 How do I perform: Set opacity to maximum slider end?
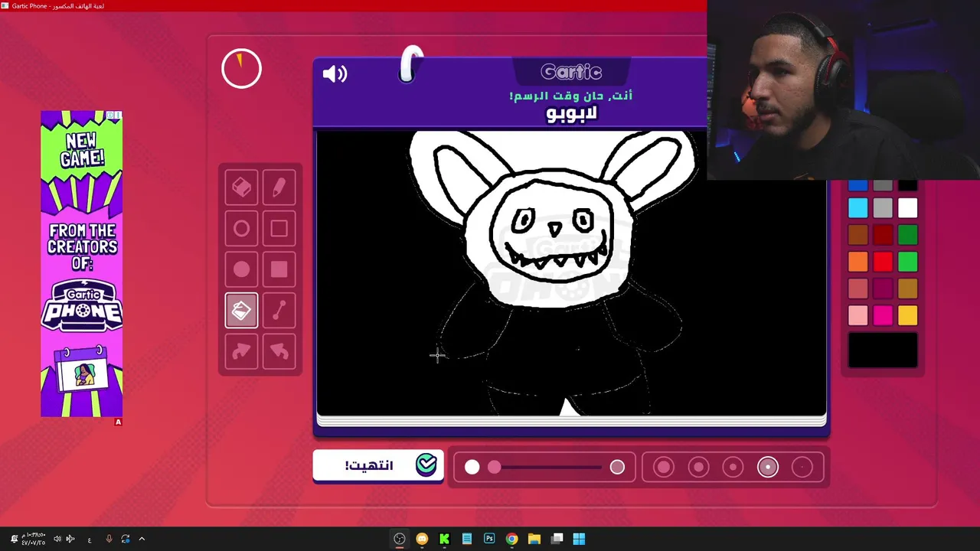coord(617,467)
